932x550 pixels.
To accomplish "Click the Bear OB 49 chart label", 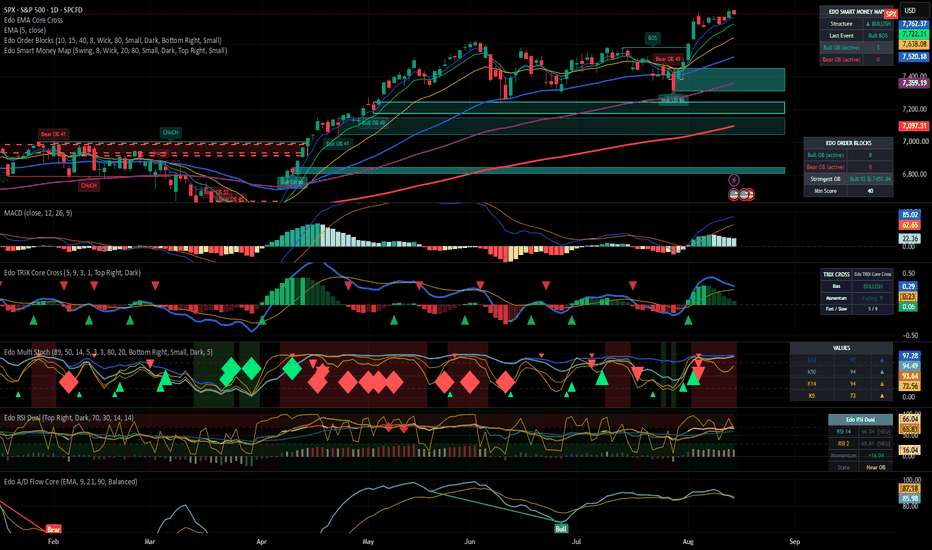I will click(667, 59).
